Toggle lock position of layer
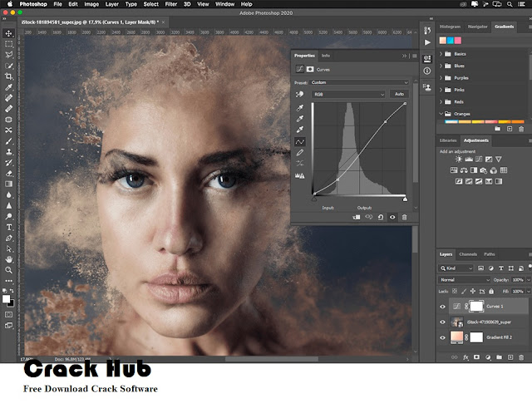Screen dimensions: 532x403 pyautogui.click(x=473, y=291)
